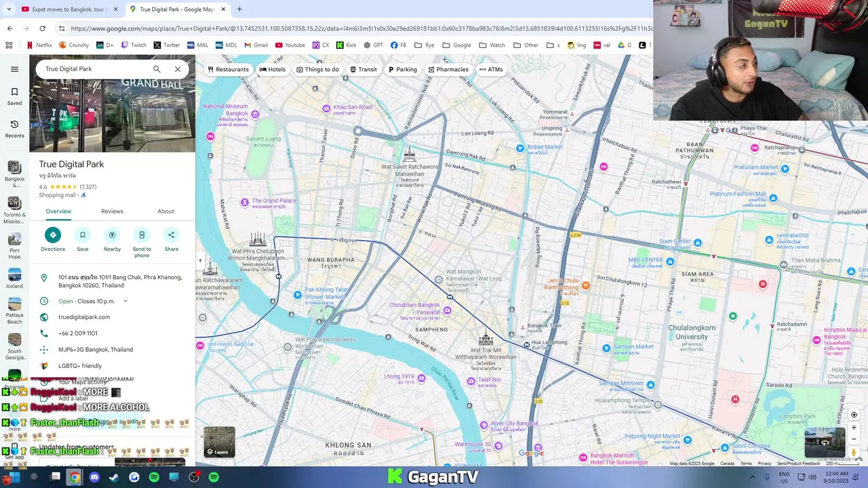
Task: Select the Transit chip
Action: pos(363,69)
